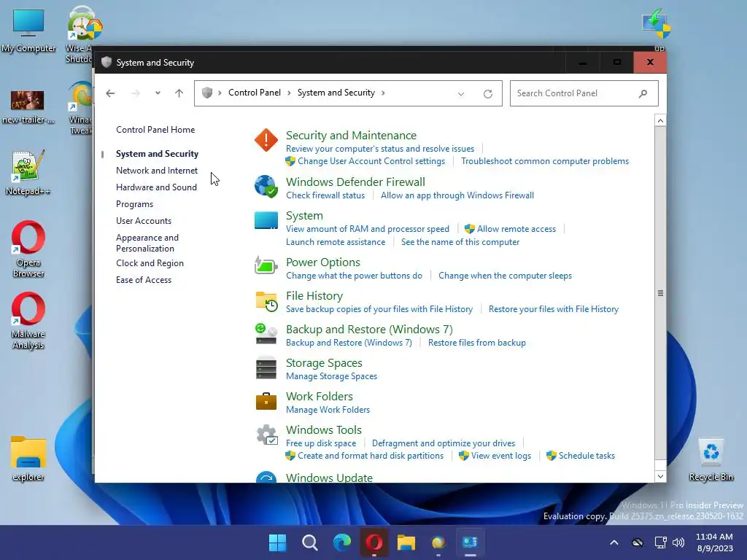The width and height of the screenshot is (747, 560).
Task: Open the volume control in system tray
Action: 678,542
